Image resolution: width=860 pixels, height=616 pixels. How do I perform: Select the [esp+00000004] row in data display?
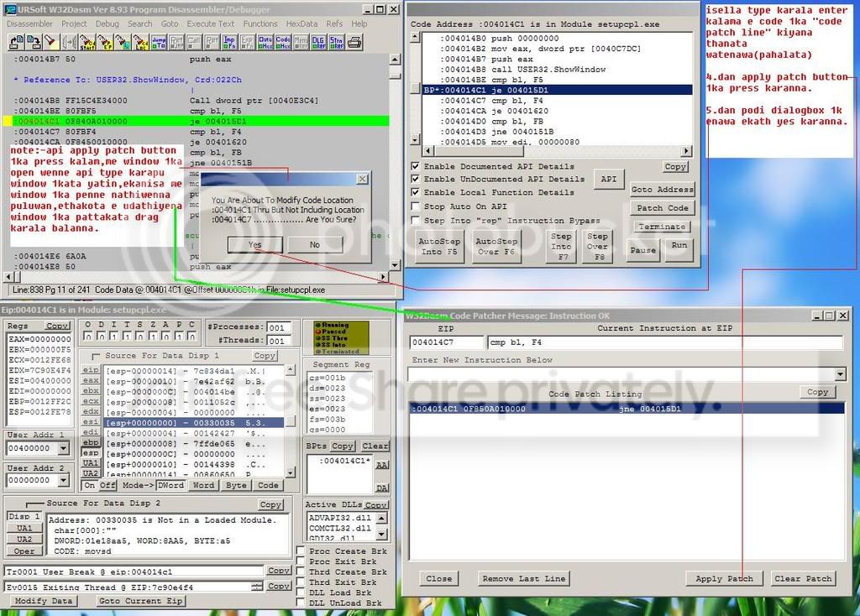click(194, 433)
